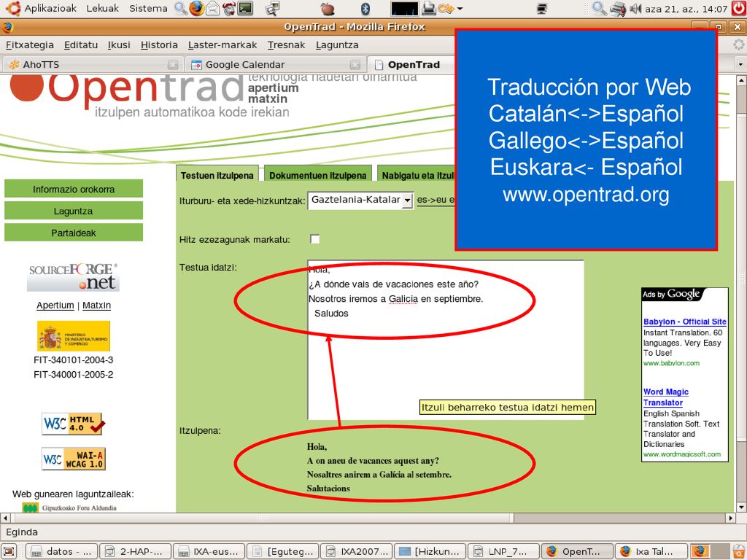Screen dimensions: 747x560
Task: Switch to the IXA2007 taskbar window
Action: (x=356, y=551)
